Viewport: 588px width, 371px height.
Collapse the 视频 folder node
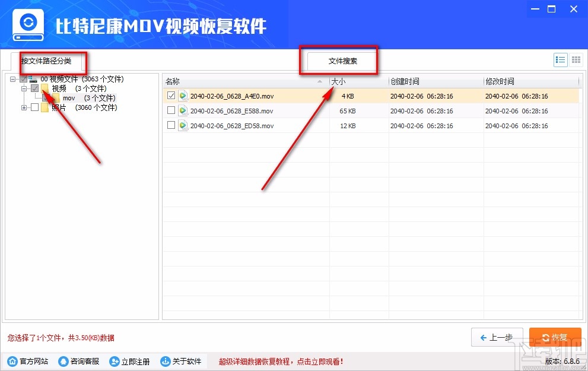pyautogui.click(x=23, y=88)
